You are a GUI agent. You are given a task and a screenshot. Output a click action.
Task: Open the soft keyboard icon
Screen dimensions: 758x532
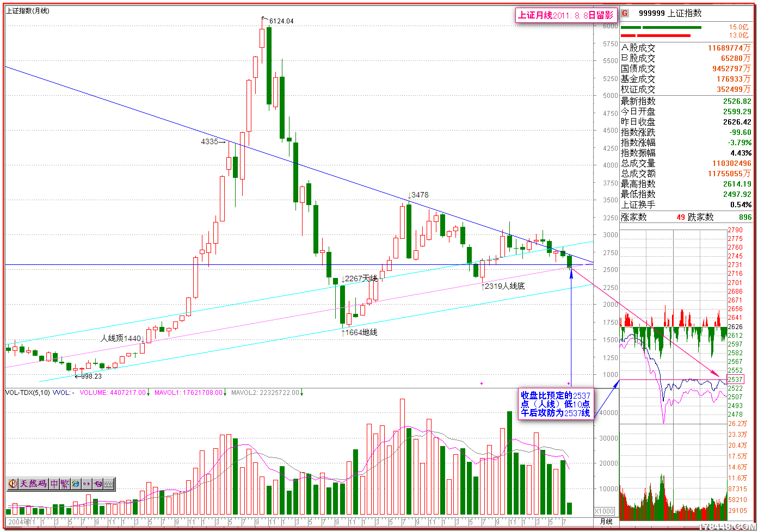[x=108, y=484]
